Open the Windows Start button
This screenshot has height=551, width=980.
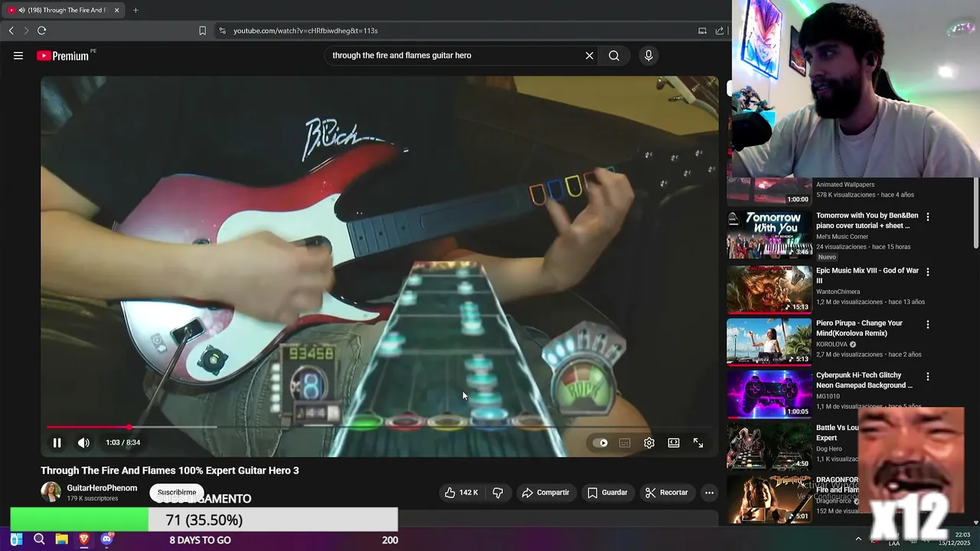click(x=15, y=540)
